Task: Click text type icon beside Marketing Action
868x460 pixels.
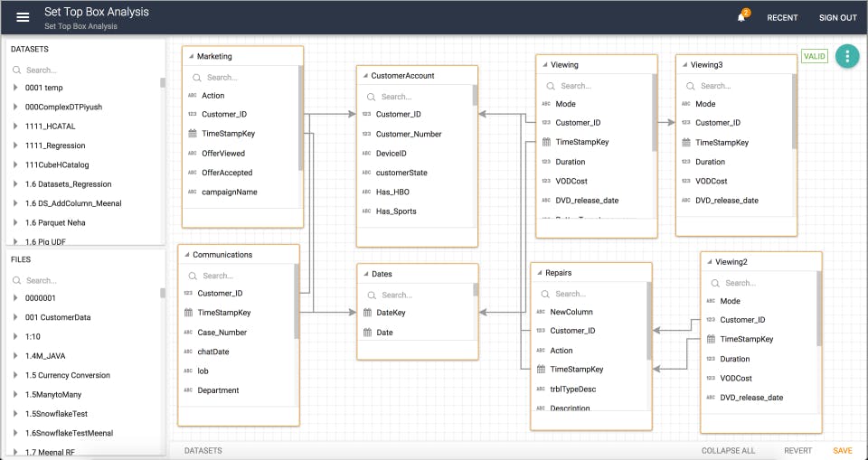Action: point(192,95)
